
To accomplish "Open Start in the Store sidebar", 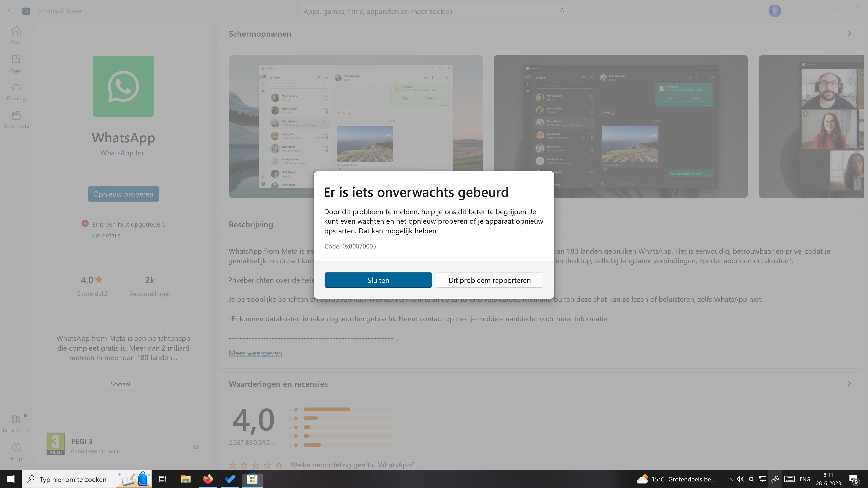I will [x=16, y=36].
